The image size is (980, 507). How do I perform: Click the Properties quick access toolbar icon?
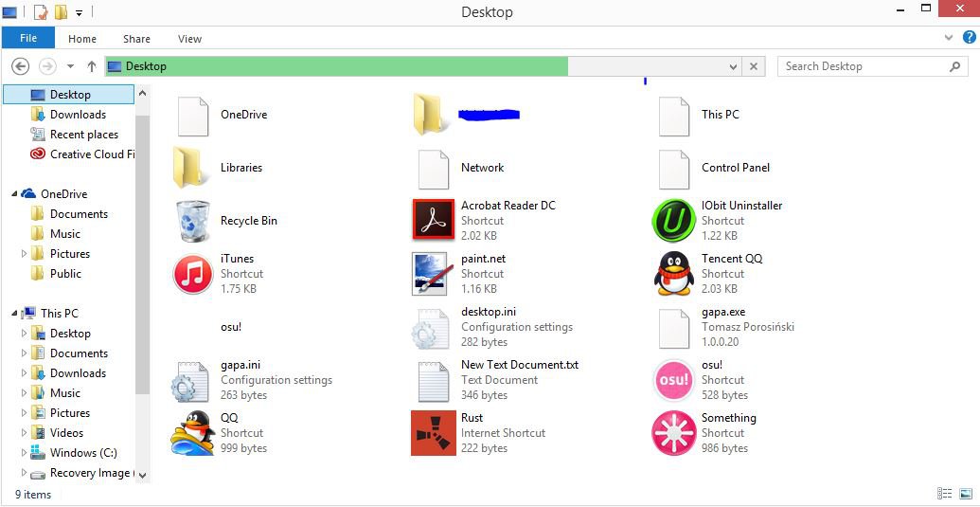pyautogui.click(x=40, y=12)
